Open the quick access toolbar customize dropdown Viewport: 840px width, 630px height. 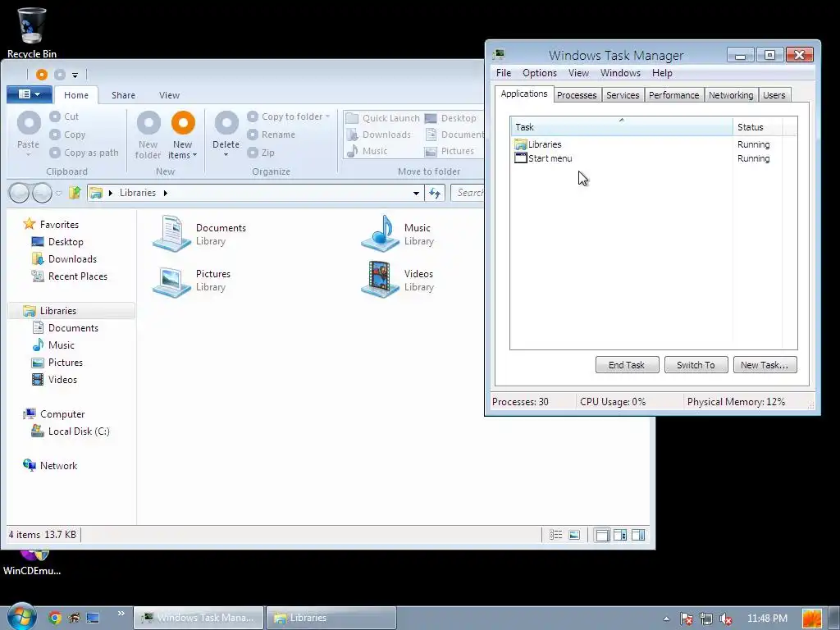(75, 75)
